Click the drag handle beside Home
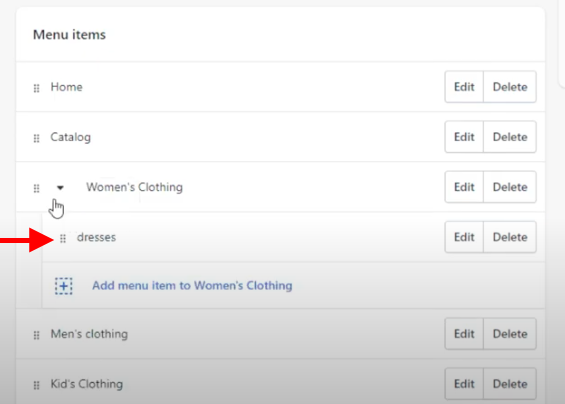 pyautogui.click(x=36, y=88)
